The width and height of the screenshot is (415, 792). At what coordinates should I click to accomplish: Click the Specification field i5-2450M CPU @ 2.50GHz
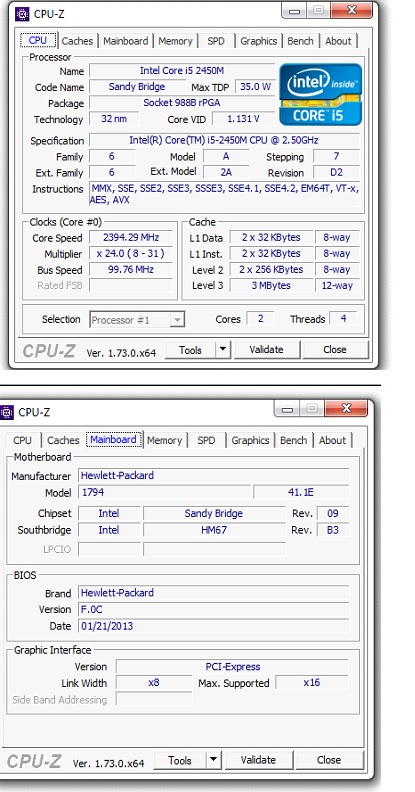point(224,140)
